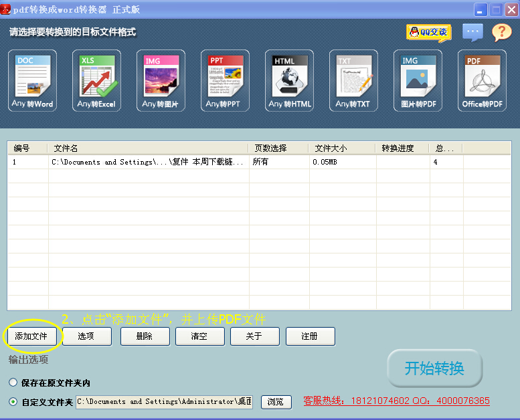Open the 客服热线 customer service link

point(396,401)
